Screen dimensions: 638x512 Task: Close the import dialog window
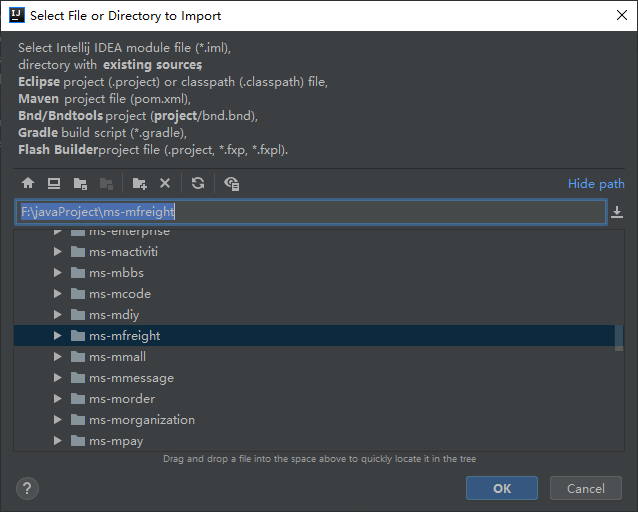[x=621, y=15]
